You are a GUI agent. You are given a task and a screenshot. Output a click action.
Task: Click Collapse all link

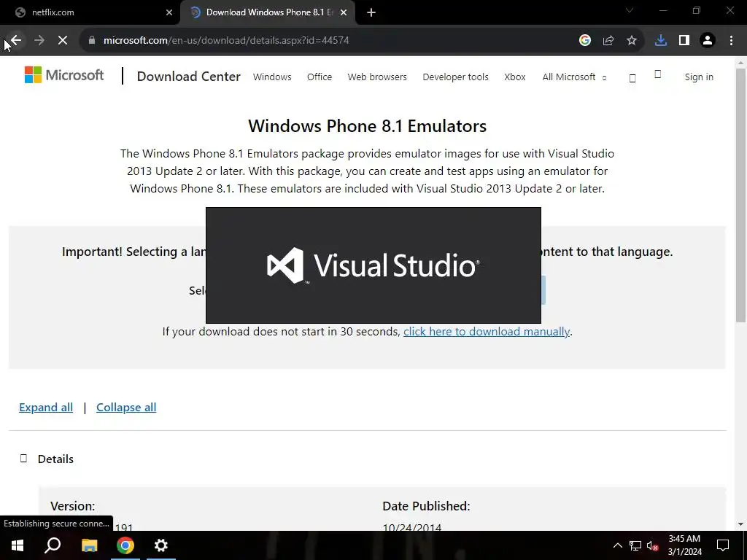(126, 407)
